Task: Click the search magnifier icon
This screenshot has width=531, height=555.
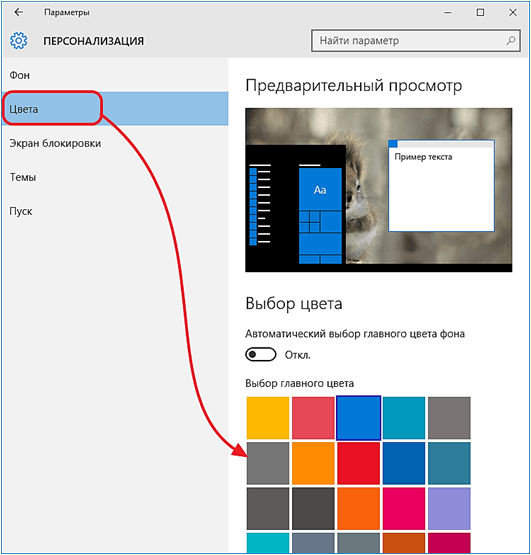Action: coord(510,40)
